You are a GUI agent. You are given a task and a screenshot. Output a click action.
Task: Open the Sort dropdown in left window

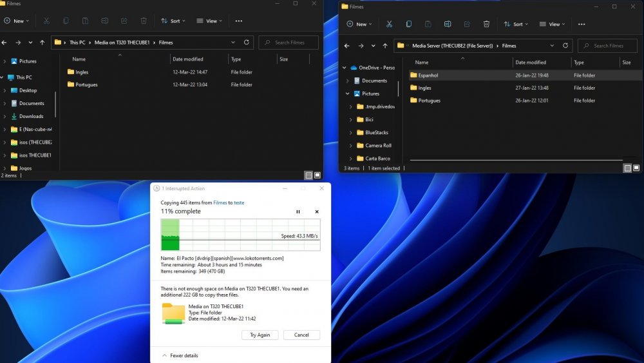pos(173,21)
